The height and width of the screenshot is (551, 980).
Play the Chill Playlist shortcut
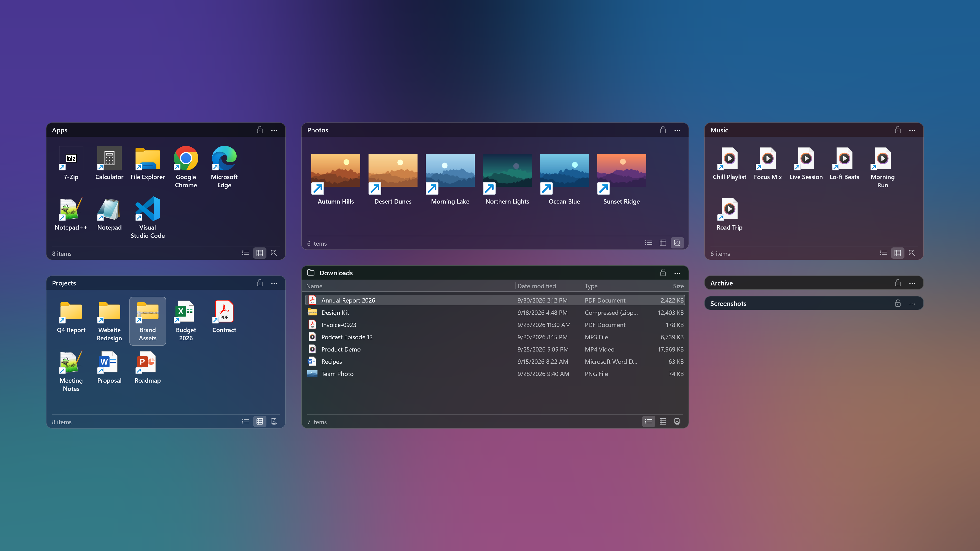pyautogui.click(x=729, y=164)
